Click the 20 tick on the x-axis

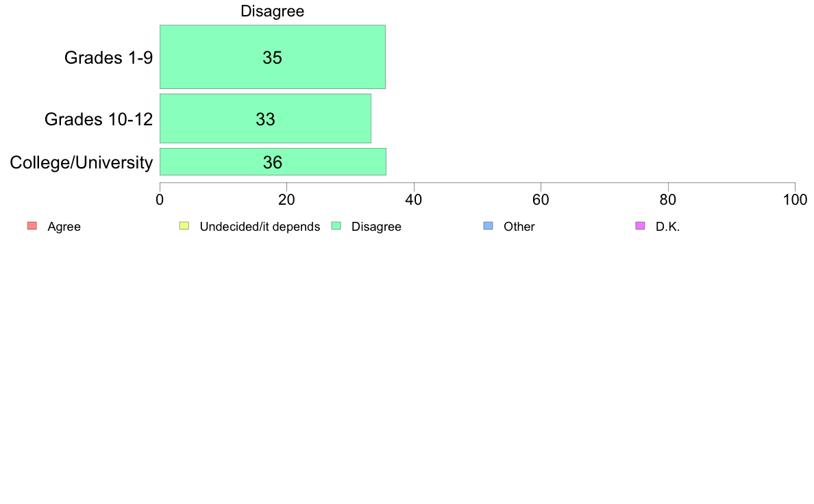click(286, 200)
